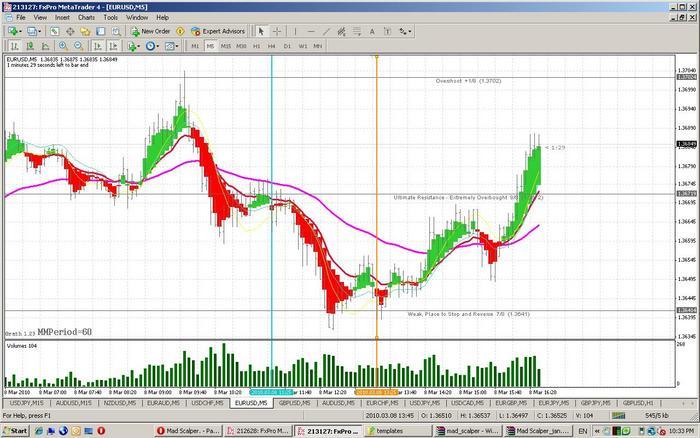Image resolution: width=700 pixels, height=438 pixels.
Task: Open the 'templates' folder taskbar button
Action: pyautogui.click(x=397, y=431)
